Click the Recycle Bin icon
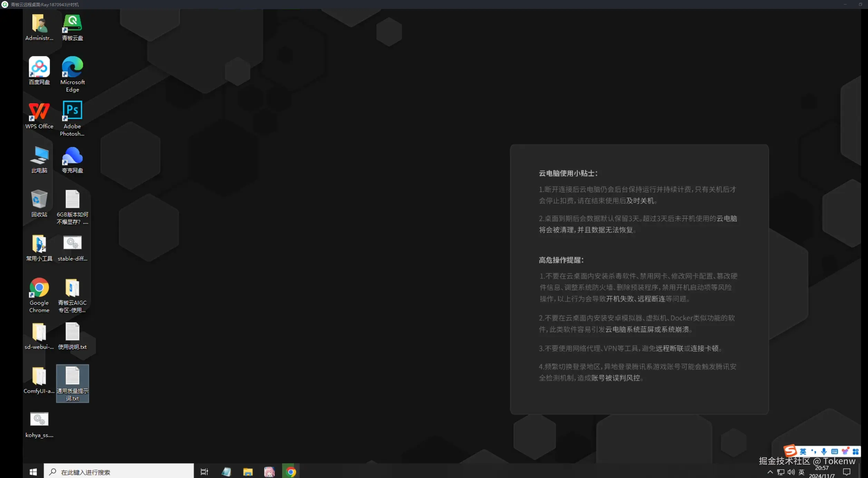Image resolution: width=868 pixels, height=478 pixels. point(39,200)
